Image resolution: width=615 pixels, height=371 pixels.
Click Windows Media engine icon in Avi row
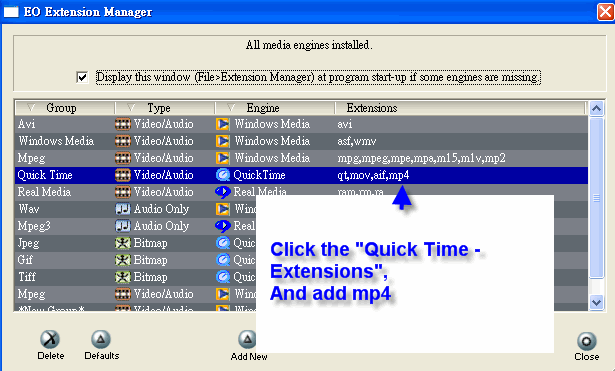pyautogui.click(x=223, y=124)
